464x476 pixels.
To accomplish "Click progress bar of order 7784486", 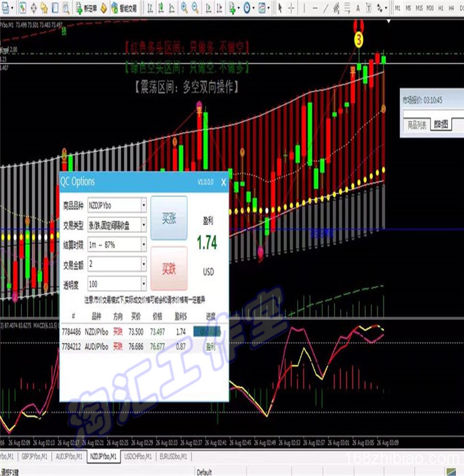I will click(207, 331).
